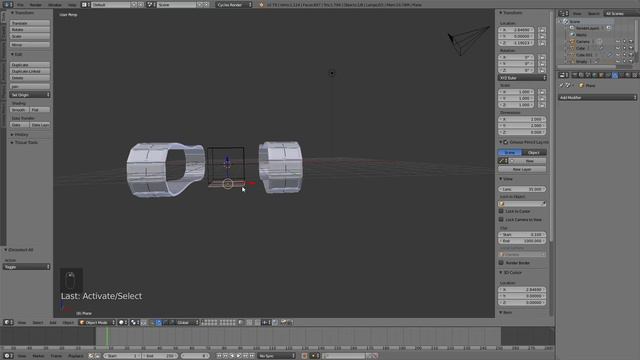Collapse the left Transform tools section
640x360 pixels.
tap(22, 13)
